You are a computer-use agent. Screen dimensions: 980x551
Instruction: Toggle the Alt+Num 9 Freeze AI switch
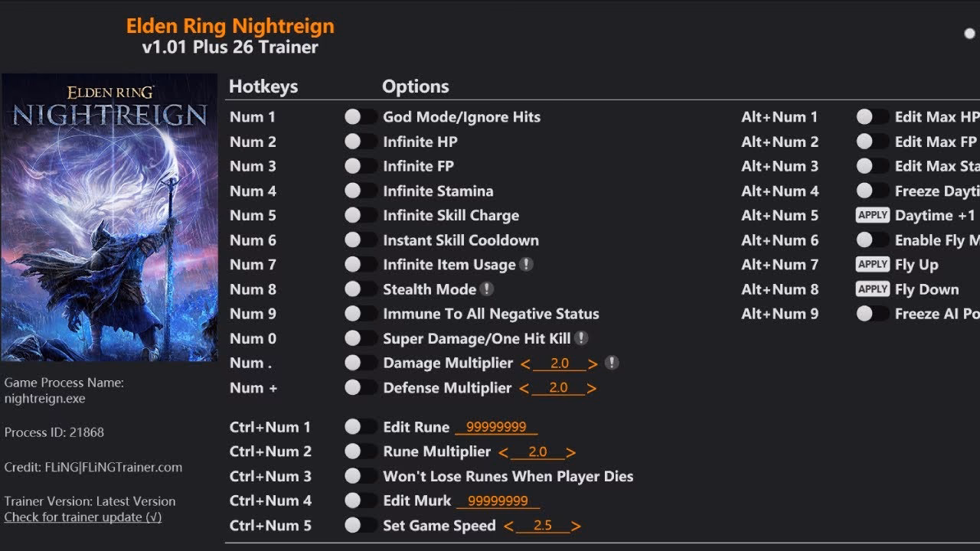pyautogui.click(x=872, y=313)
